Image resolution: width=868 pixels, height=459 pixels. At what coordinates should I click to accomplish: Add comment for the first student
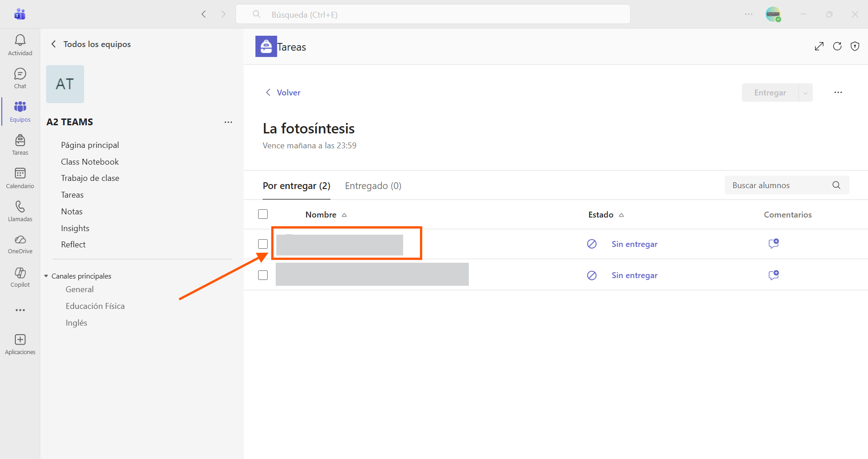point(774,244)
